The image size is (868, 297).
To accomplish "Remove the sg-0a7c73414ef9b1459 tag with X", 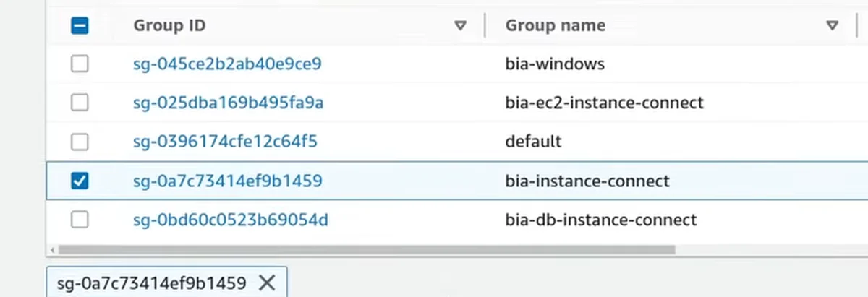I will coord(267,283).
